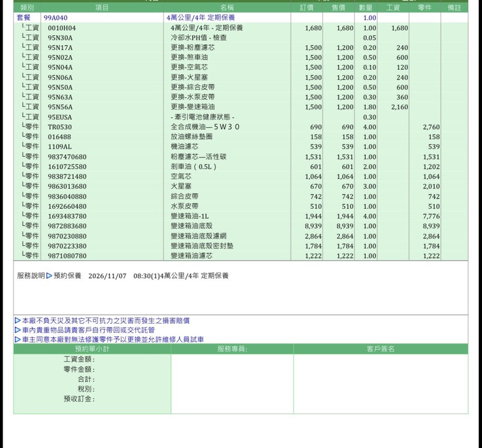Click item 更換-變速箱油
482x448 pixels.
coord(193,107)
